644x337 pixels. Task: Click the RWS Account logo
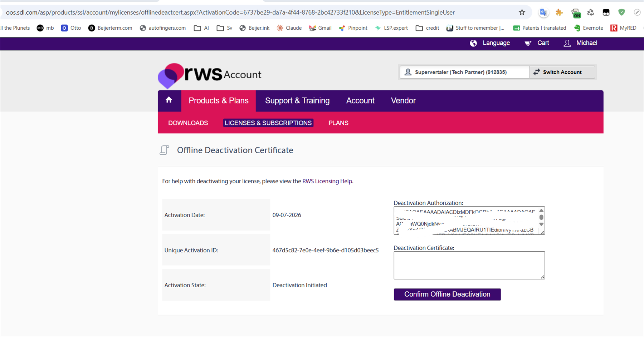point(210,76)
